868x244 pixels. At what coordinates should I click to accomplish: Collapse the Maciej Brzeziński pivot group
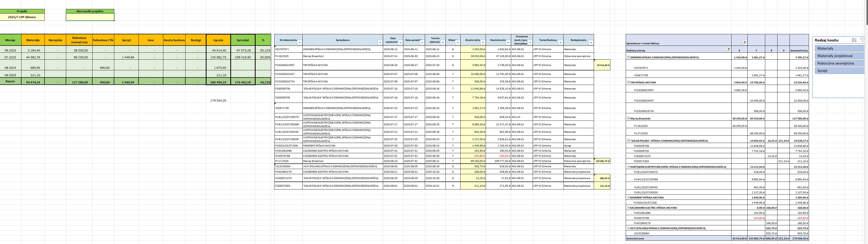628,118
